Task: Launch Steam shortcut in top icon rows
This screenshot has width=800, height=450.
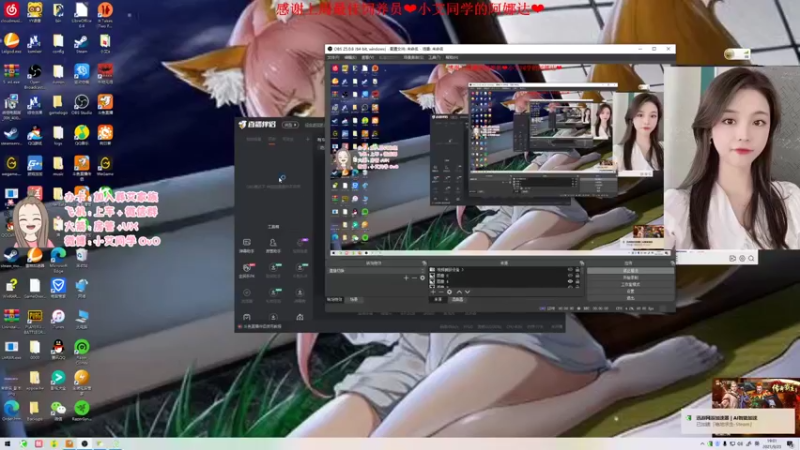Action: click(81, 43)
